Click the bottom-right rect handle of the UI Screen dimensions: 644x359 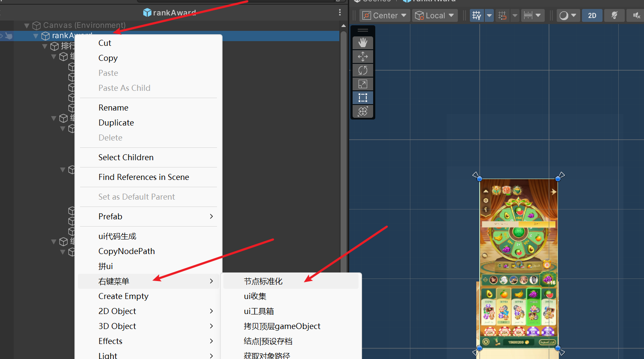(558, 348)
